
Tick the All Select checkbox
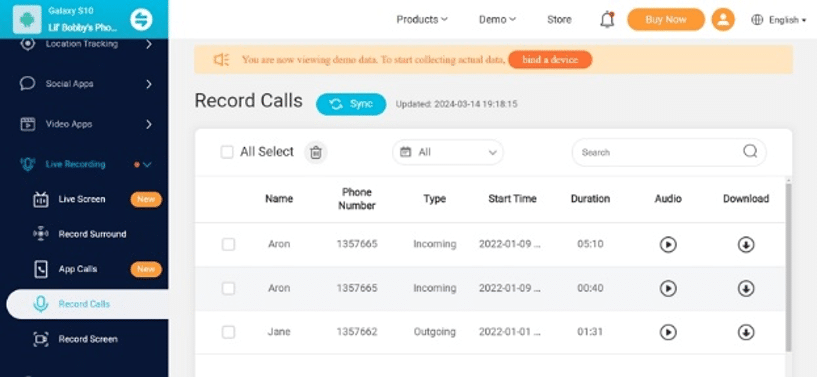pyautogui.click(x=227, y=152)
